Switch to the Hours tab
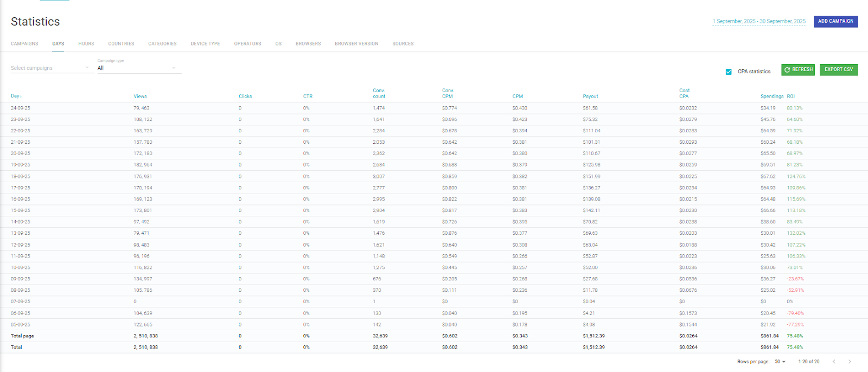The image size is (868, 372). tap(86, 44)
